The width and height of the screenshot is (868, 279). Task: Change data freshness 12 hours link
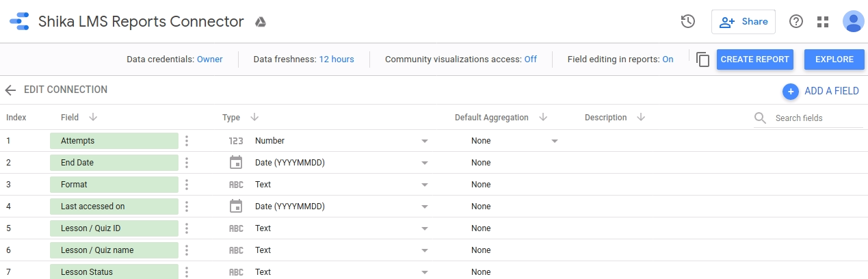coord(337,59)
